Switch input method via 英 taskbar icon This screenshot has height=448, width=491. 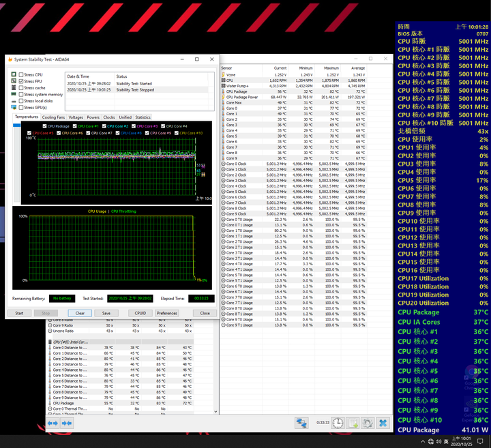pyautogui.click(x=446, y=441)
